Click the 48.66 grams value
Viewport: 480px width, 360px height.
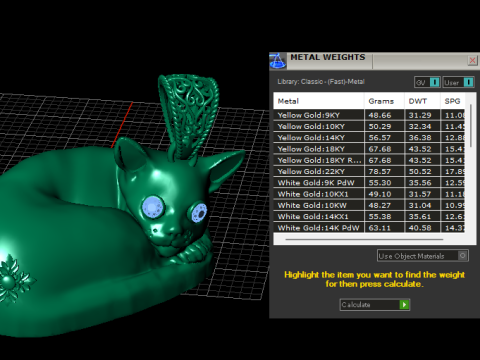click(x=380, y=115)
